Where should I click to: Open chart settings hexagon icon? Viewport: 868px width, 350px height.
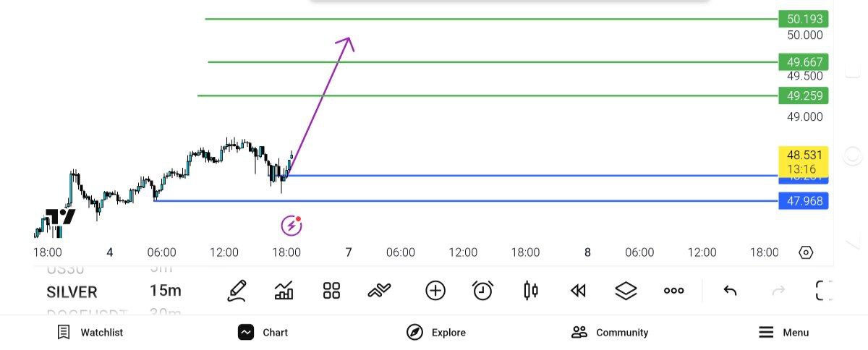[x=806, y=252]
